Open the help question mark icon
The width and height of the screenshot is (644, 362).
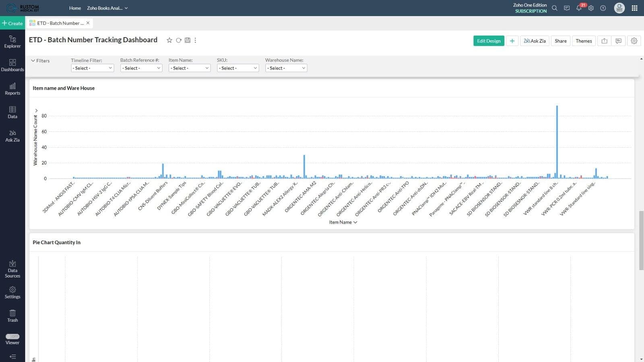[x=603, y=8]
